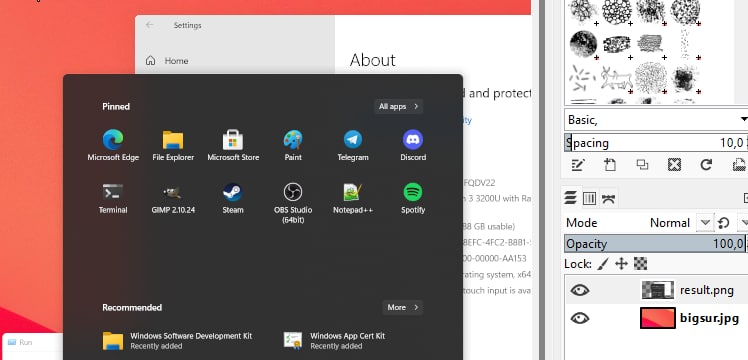Click the More button under Recommended
This screenshot has height=360, width=748.
403,308
